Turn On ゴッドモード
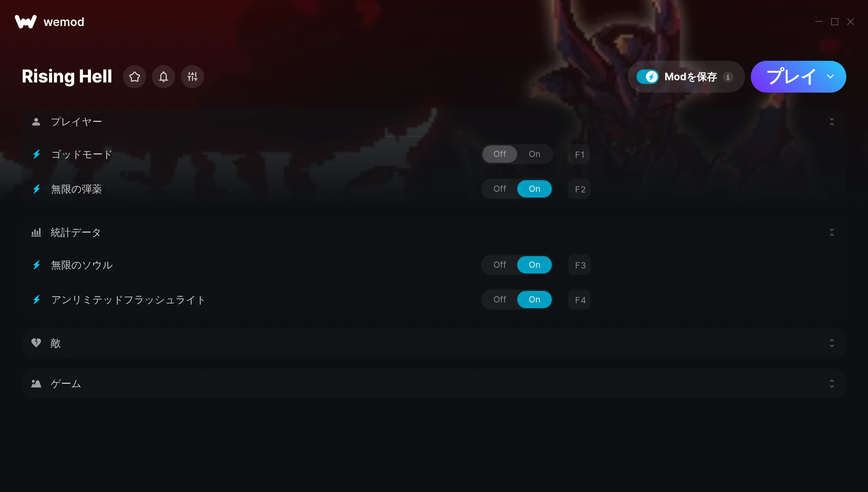This screenshot has width=868, height=492. click(x=535, y=154)
